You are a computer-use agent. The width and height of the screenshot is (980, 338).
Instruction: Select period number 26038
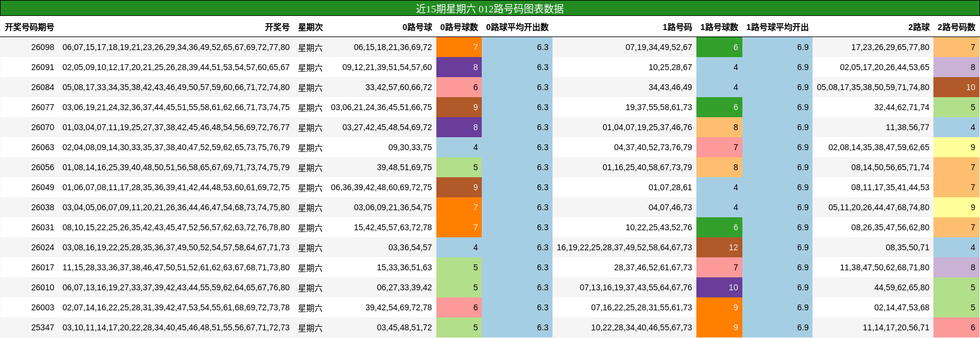(x=42, y=207)
